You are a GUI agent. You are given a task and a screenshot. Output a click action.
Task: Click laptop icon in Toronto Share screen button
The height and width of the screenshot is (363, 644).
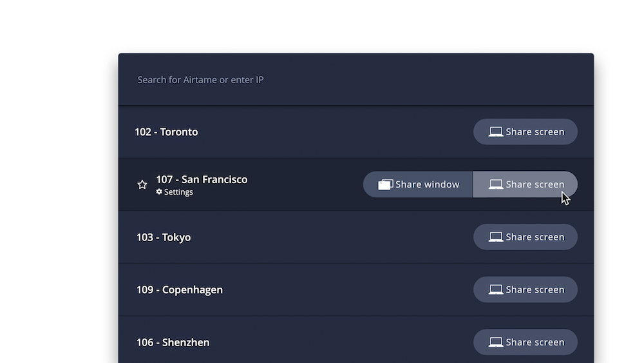496,132
